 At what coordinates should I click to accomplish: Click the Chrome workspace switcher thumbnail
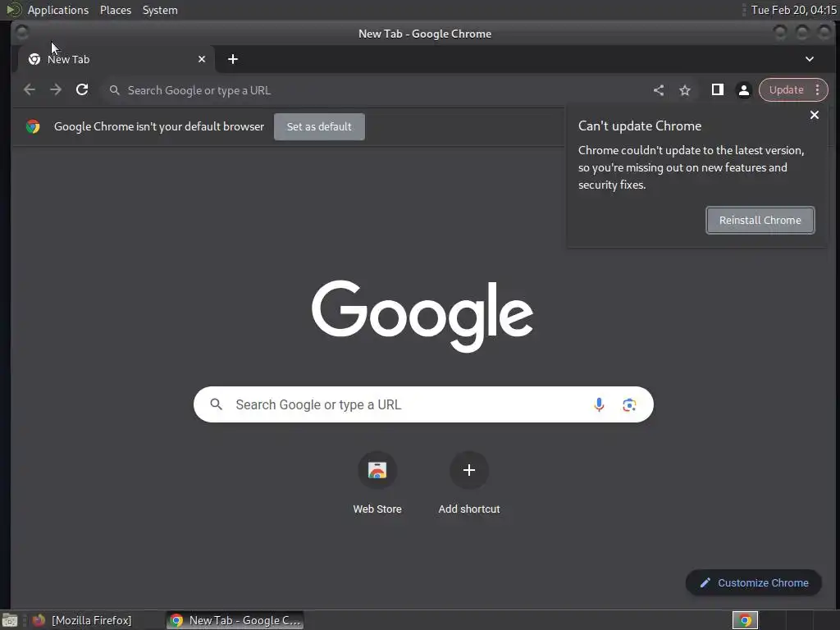(x=745, y=620)
